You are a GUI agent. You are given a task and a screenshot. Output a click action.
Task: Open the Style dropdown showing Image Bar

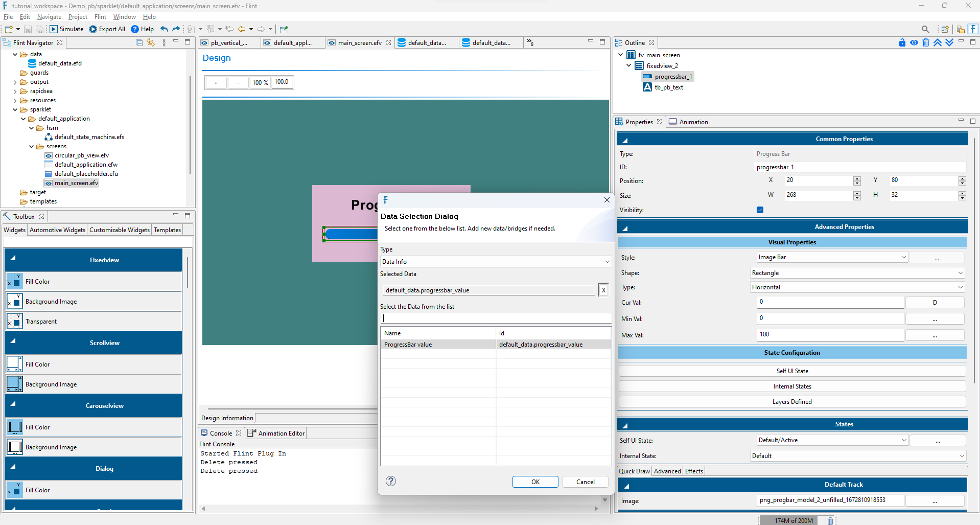[x=904, y=257]
